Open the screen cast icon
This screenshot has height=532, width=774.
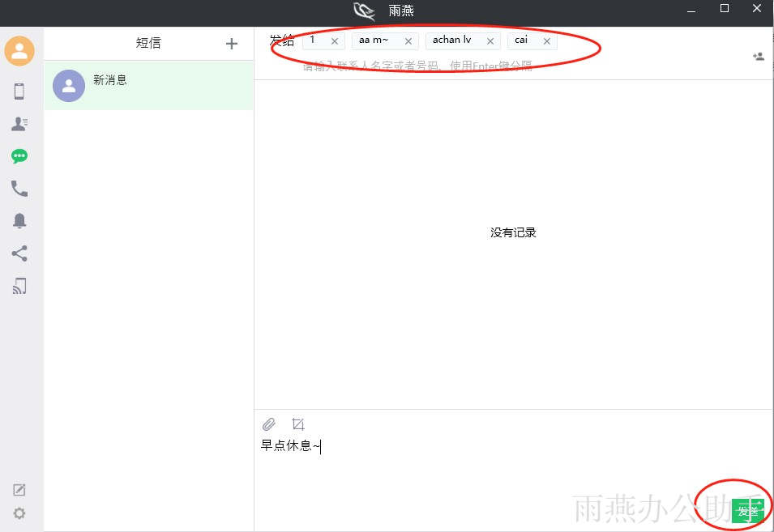pyautogui.click(x=19, y=286)
